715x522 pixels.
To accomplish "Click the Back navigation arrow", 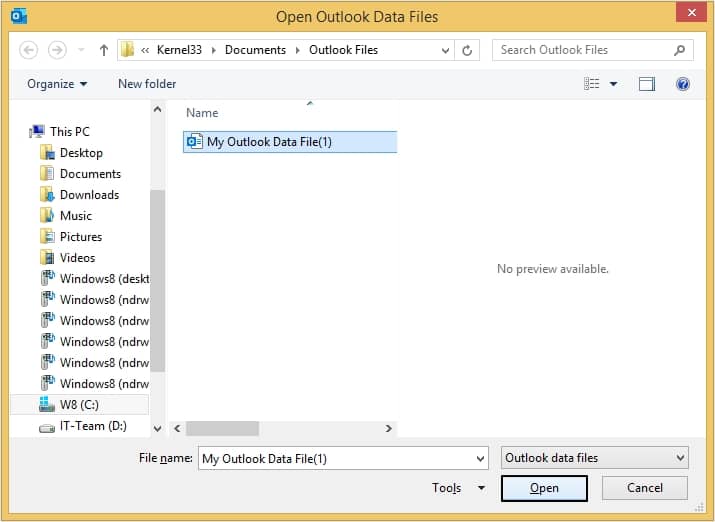I will [28, 50].
